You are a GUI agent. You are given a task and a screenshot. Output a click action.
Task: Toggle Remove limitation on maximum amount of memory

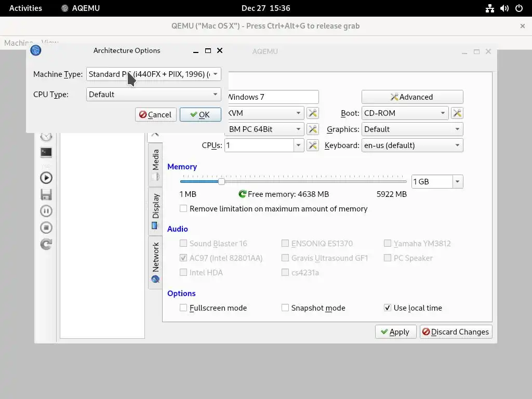183,209
